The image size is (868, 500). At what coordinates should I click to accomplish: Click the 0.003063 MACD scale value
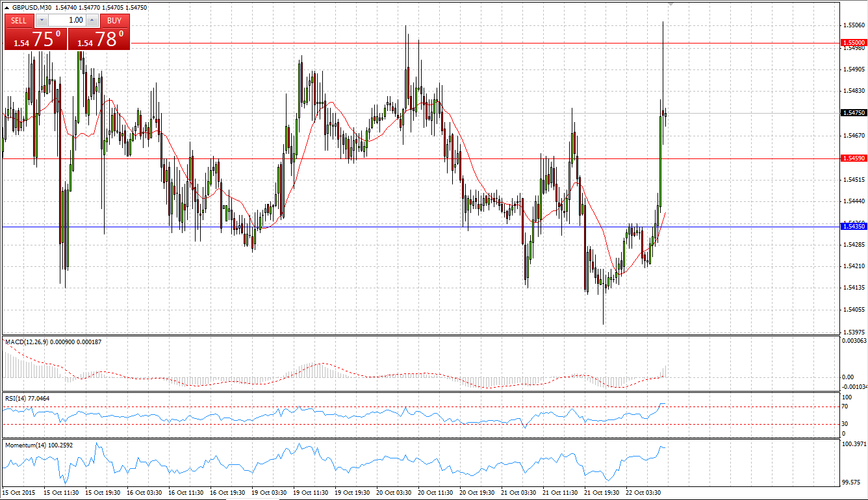pos(854,340)
